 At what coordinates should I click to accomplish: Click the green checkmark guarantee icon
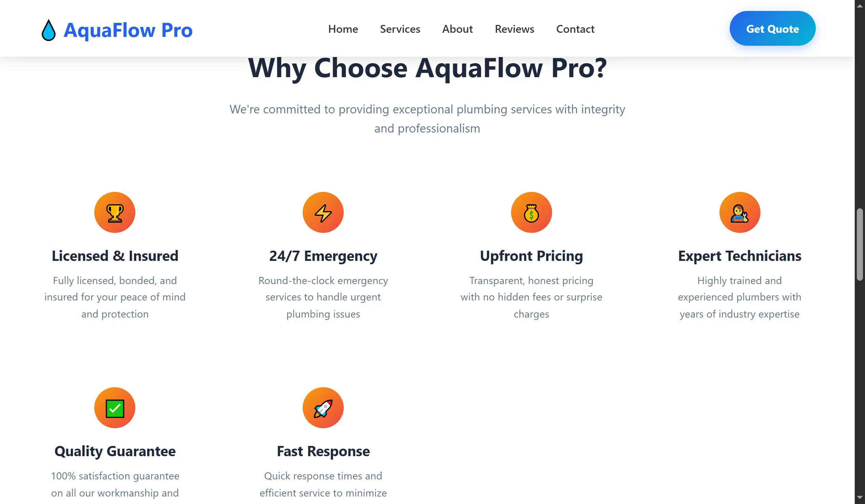coord(115,408)
